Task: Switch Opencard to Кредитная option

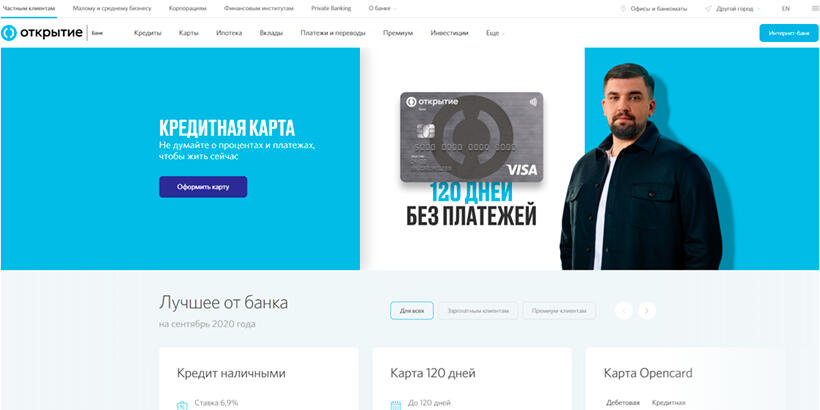Action: coord(668,403)
